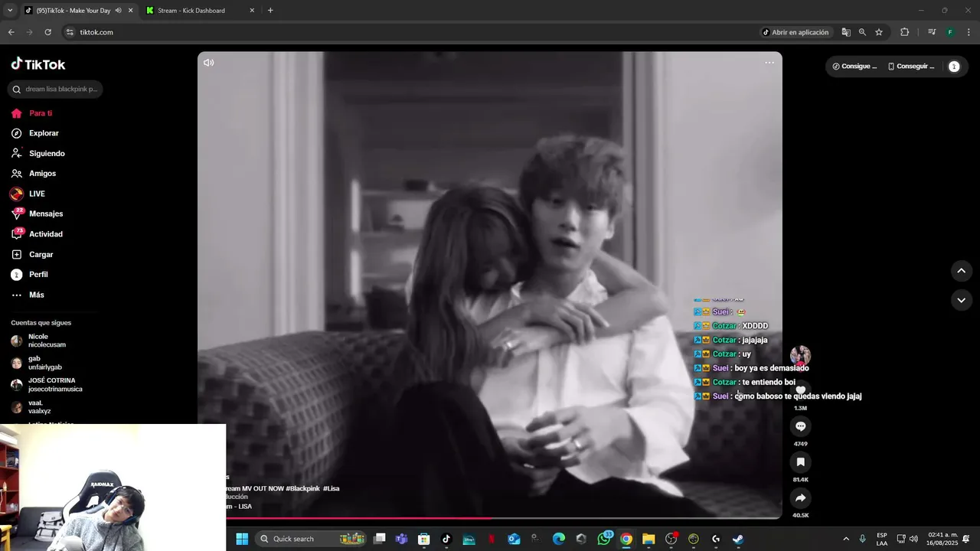
Task: Open the video's three-dot options menu
Action: point(769,63)
